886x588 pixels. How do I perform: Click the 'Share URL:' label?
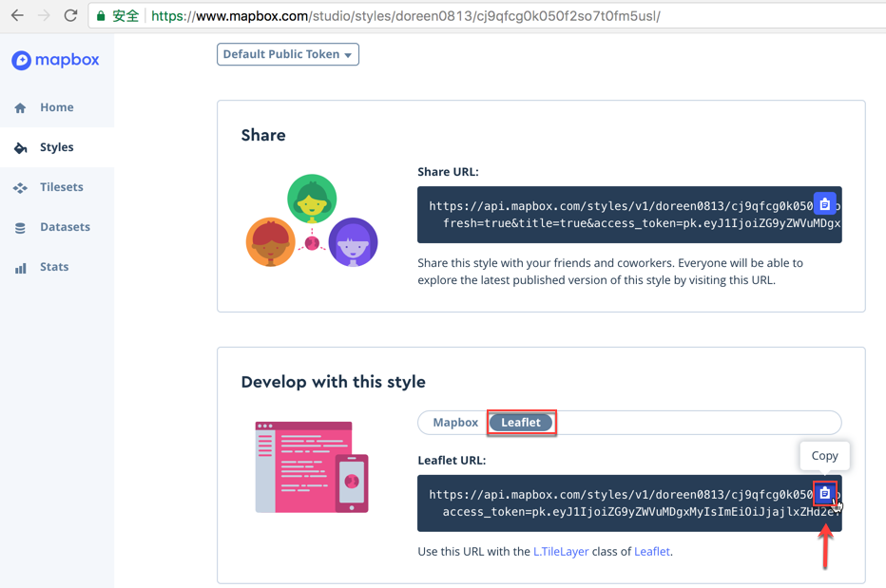tap(448, 172)
